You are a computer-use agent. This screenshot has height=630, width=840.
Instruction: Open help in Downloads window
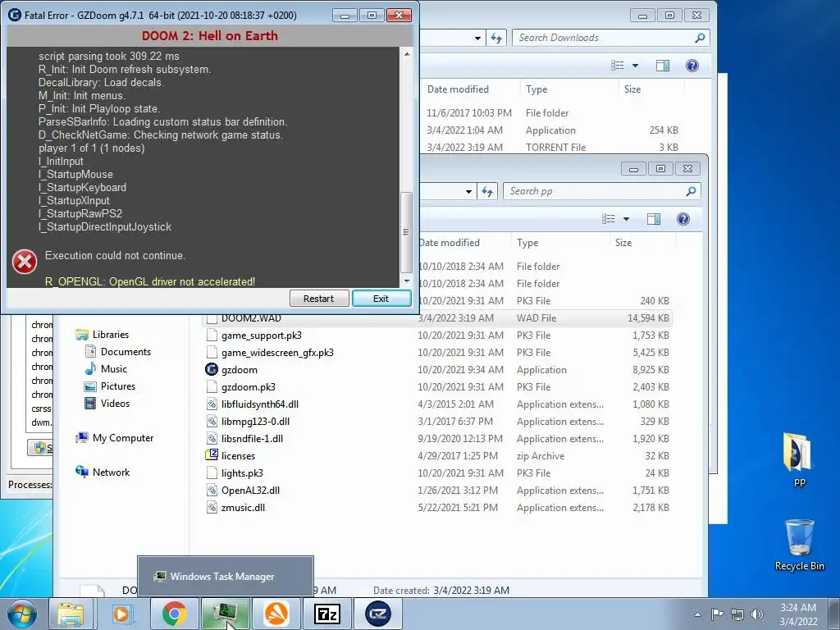(x=692, y=66)
